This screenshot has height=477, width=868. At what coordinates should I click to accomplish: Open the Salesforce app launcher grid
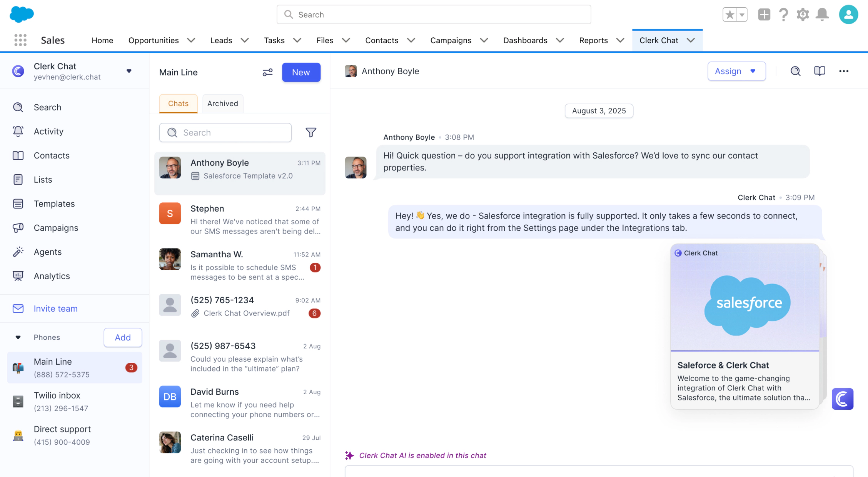20,40
